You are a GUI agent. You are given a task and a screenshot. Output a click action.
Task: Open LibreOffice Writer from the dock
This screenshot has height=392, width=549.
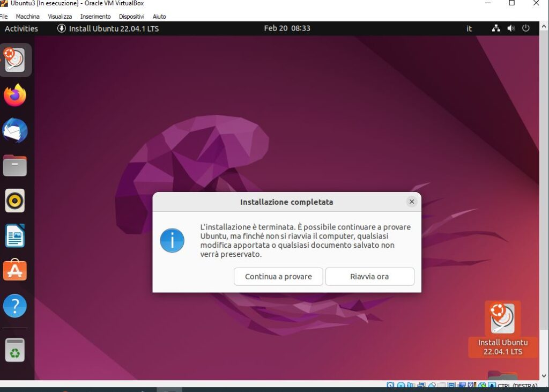click(14, 235)
